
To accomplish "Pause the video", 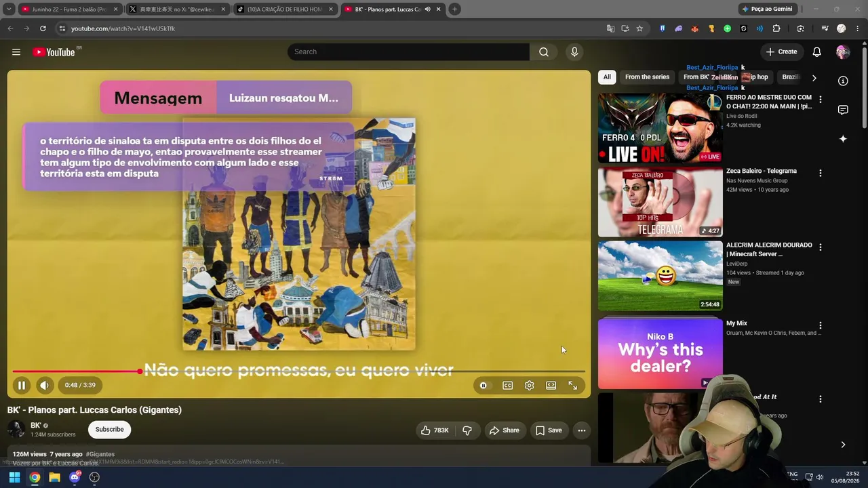I will click(22, 386).
